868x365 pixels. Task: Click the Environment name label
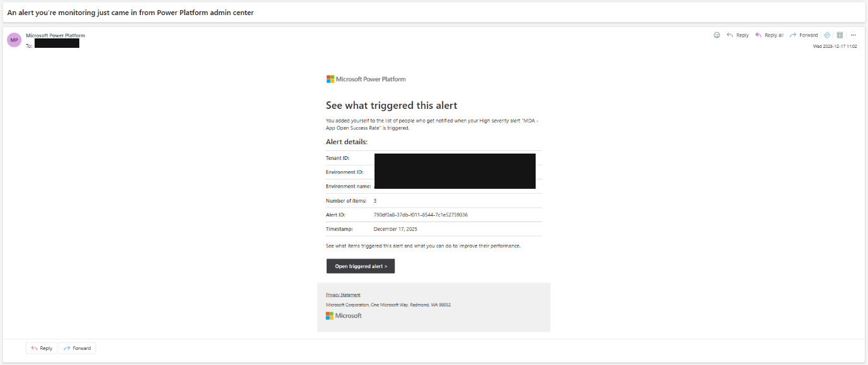[348, 186]
